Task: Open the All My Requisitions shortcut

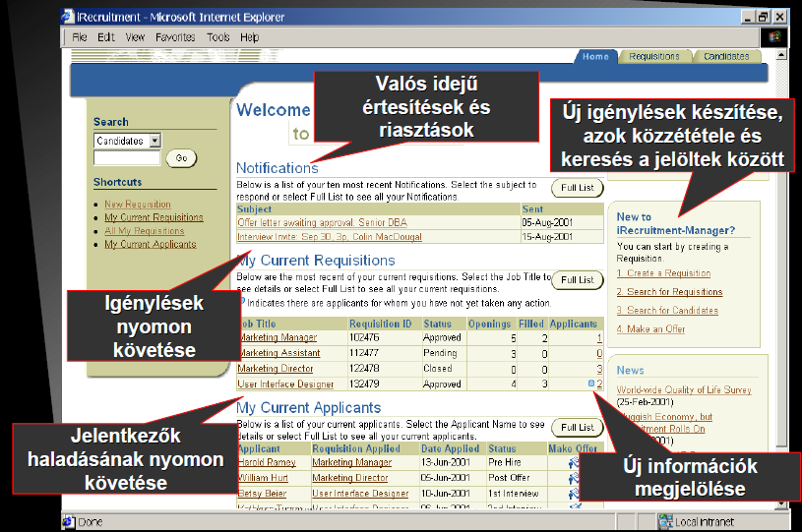Action: click(145, 231)
